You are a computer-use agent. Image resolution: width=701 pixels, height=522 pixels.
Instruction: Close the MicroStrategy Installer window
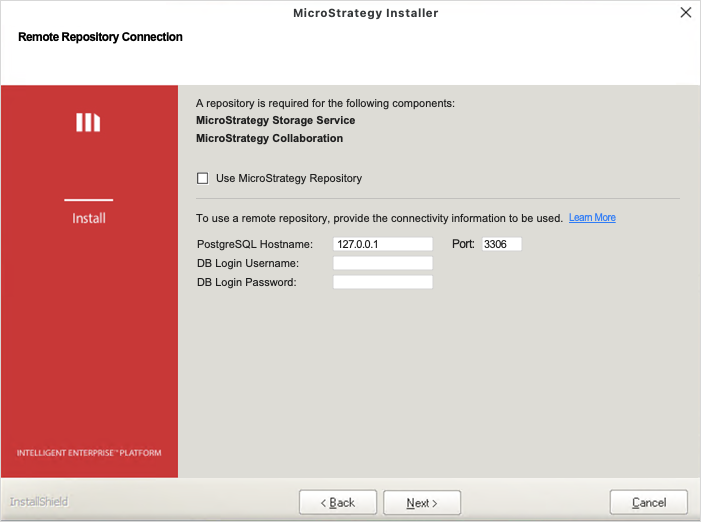tap(685, 13)
